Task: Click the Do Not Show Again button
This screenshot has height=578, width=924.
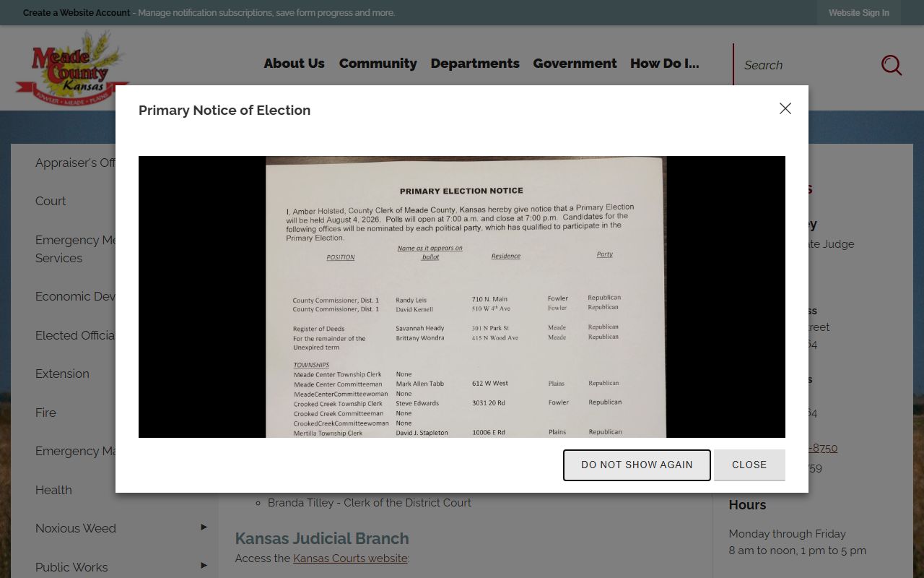Action: coord(637,465)
